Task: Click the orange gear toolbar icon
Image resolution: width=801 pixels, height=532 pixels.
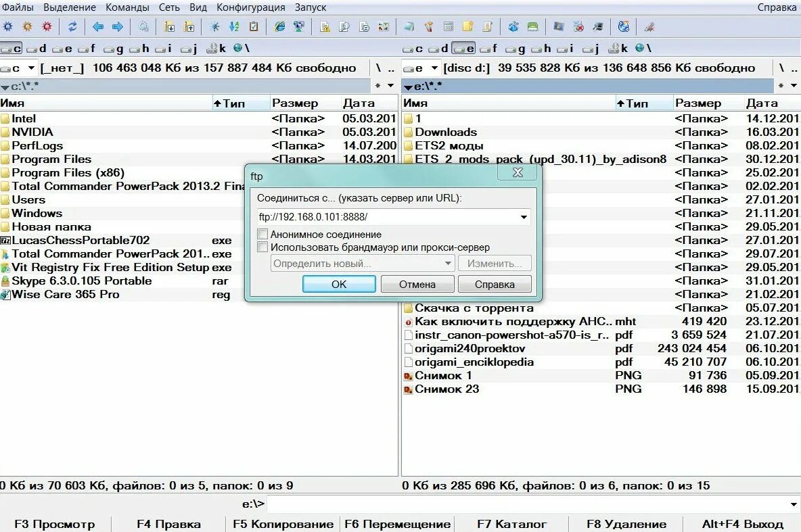Action: (x=27, y=26)
